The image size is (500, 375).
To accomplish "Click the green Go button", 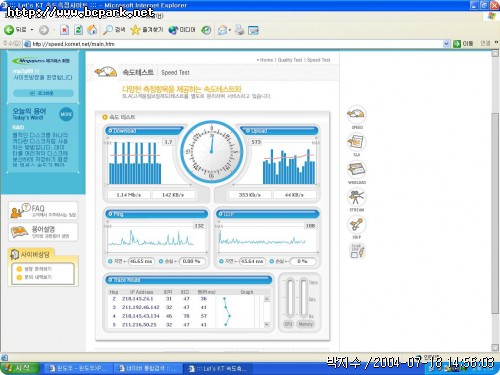I will pos(463,44).
